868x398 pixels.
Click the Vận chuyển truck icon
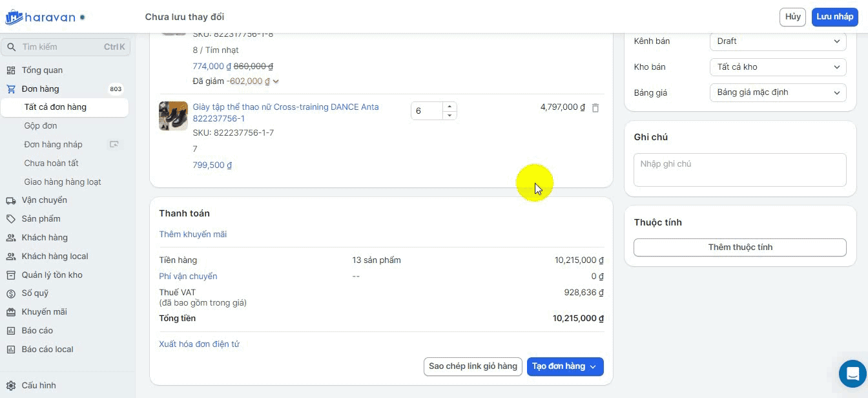10,200
